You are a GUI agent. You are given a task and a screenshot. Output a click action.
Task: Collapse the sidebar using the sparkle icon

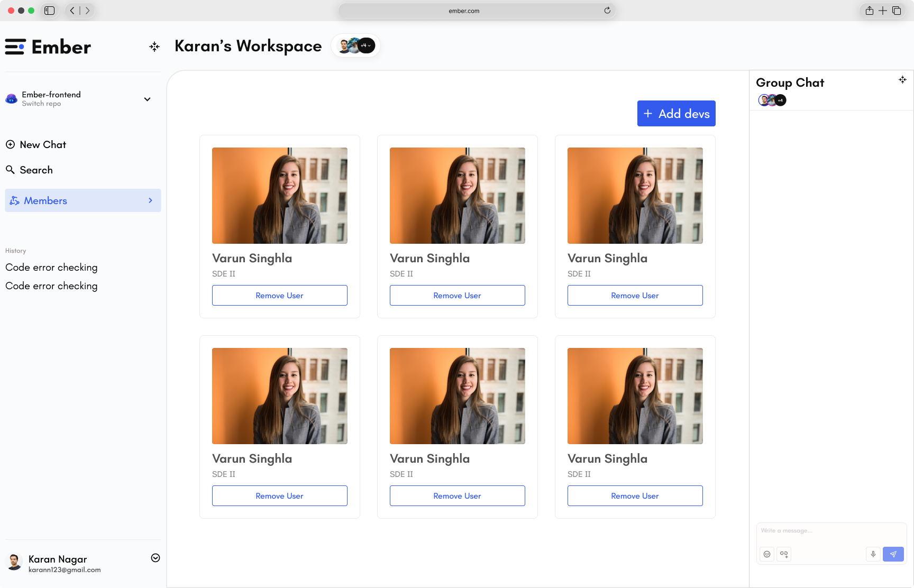click(x=154, y=47)
